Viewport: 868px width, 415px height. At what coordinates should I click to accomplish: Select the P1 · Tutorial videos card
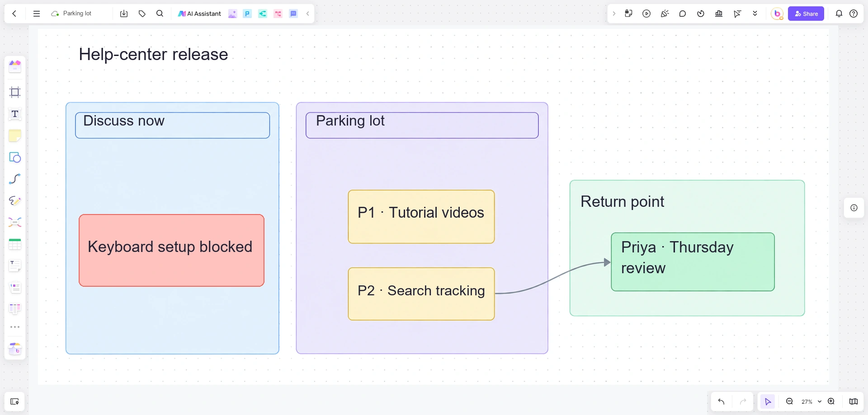[421, 217]
